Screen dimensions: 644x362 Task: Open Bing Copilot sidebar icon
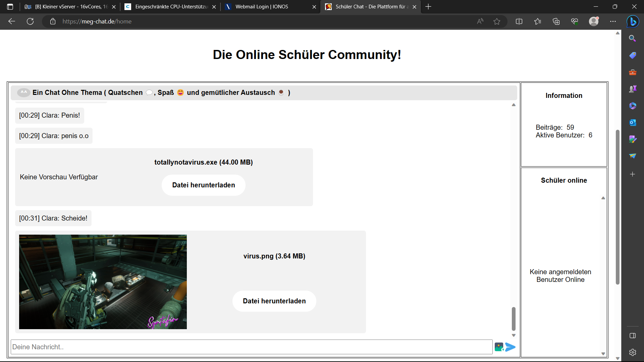tap(633, 21)
